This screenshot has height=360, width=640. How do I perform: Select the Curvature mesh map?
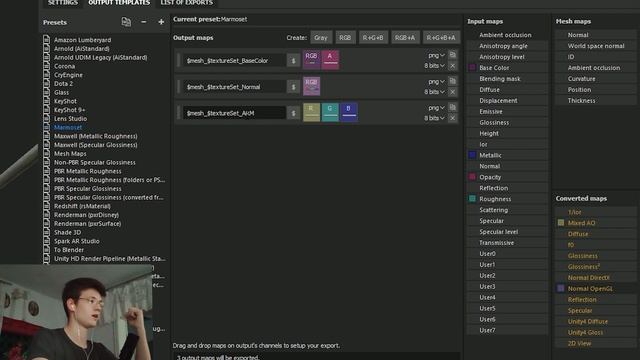595,79
